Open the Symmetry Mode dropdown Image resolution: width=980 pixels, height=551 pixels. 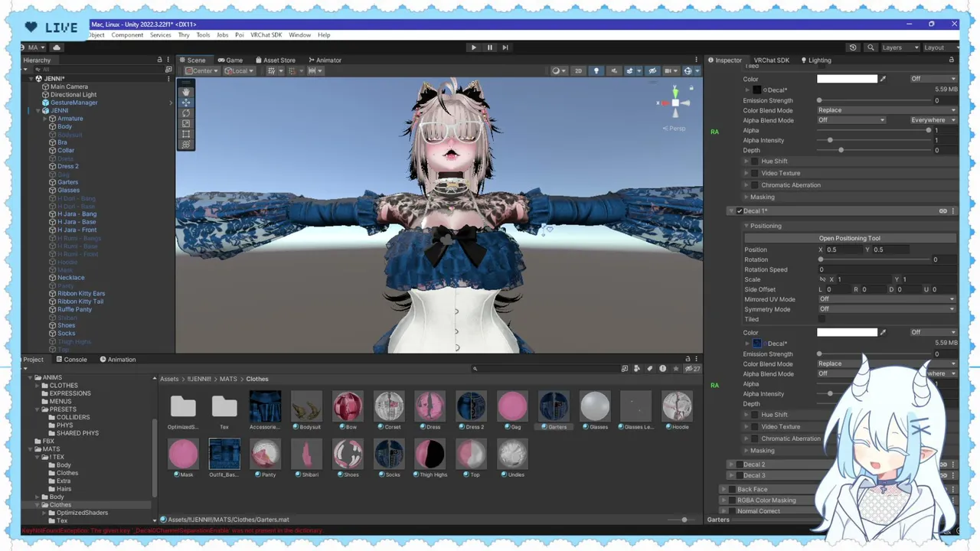(x=887, y=309)
